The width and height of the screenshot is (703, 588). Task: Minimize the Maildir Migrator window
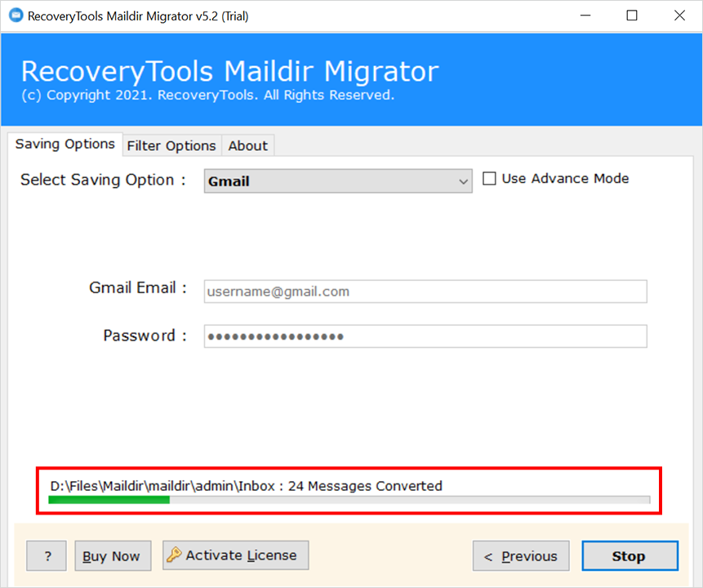tap(585, 16)
